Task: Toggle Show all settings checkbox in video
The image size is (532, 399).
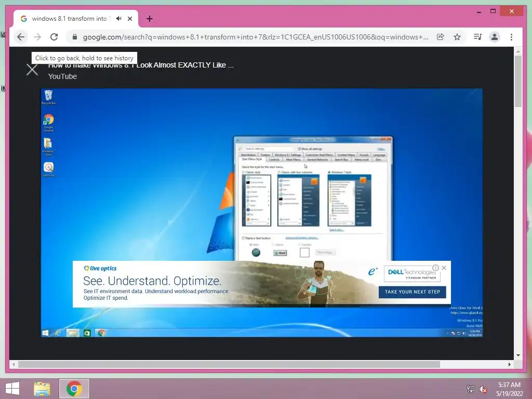Action: (299, 149)
